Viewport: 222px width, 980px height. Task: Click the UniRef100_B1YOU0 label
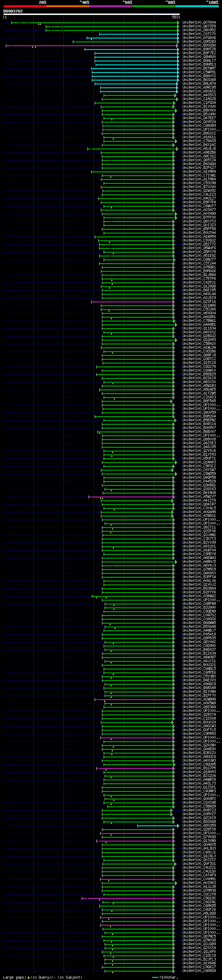[x=199, y=106]
